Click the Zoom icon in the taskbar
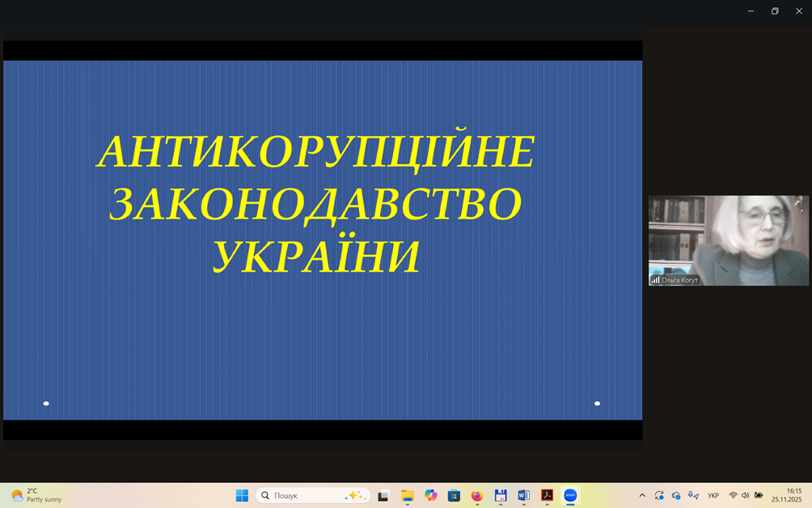The image size is (812, 508). [570, 495]
